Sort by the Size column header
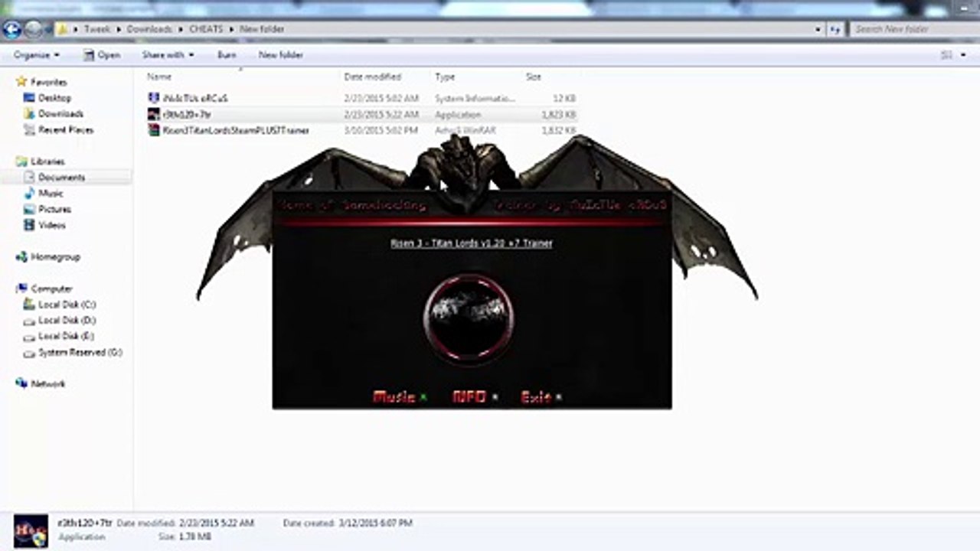The height and width of the screenshot is (551, 980). tap(534, 77)
